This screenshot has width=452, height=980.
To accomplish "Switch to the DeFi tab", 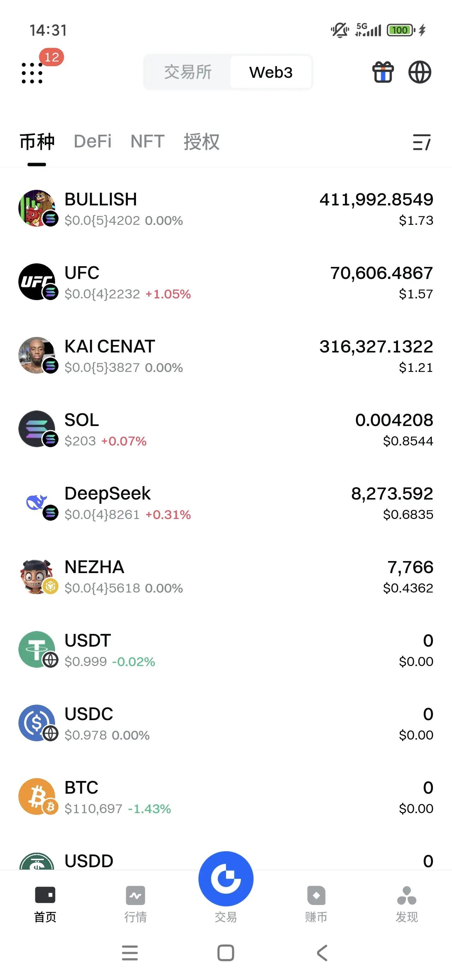I will coord(93,141).
